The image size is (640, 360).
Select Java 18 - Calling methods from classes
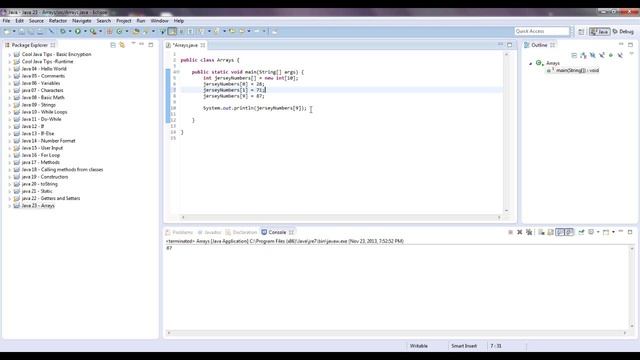62,169
